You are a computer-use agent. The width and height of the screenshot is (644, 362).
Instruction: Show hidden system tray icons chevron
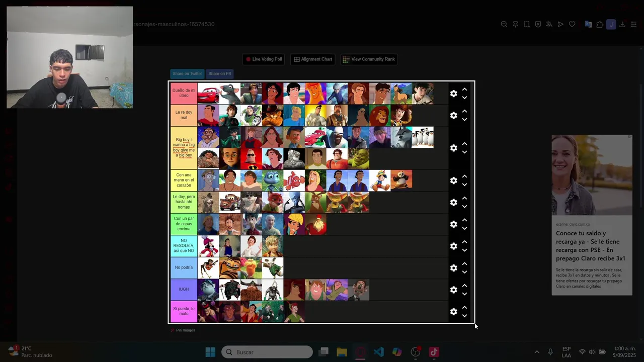536,352
